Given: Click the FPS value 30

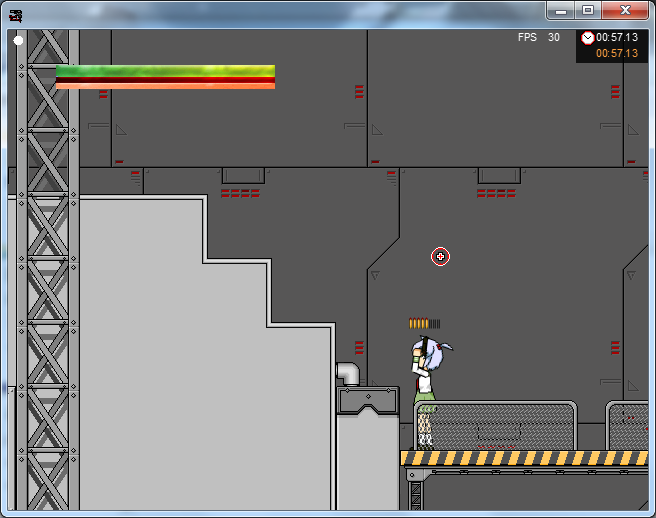Looking at the screenshot, I should [554, 37].
